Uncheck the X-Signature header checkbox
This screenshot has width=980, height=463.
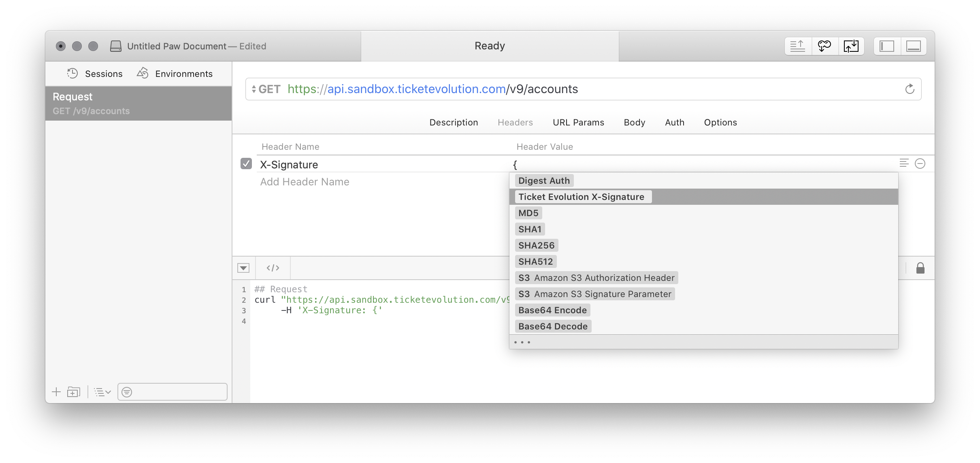246,164
